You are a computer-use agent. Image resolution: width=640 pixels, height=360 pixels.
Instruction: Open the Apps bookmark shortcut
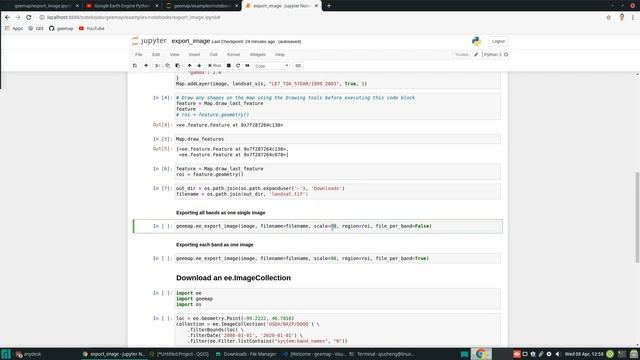coord(14,29)
